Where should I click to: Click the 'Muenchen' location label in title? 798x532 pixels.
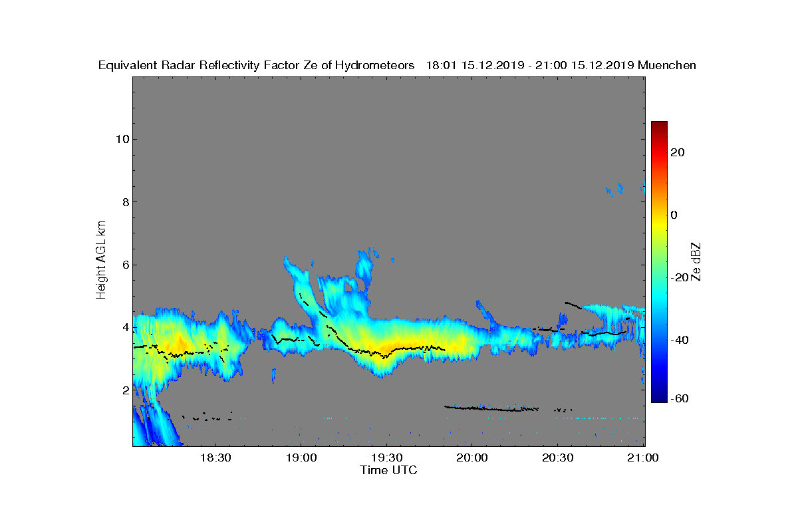[667, 65]
